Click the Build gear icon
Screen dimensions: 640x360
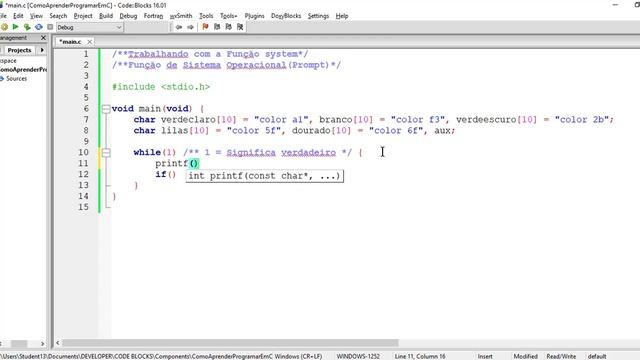4,27
